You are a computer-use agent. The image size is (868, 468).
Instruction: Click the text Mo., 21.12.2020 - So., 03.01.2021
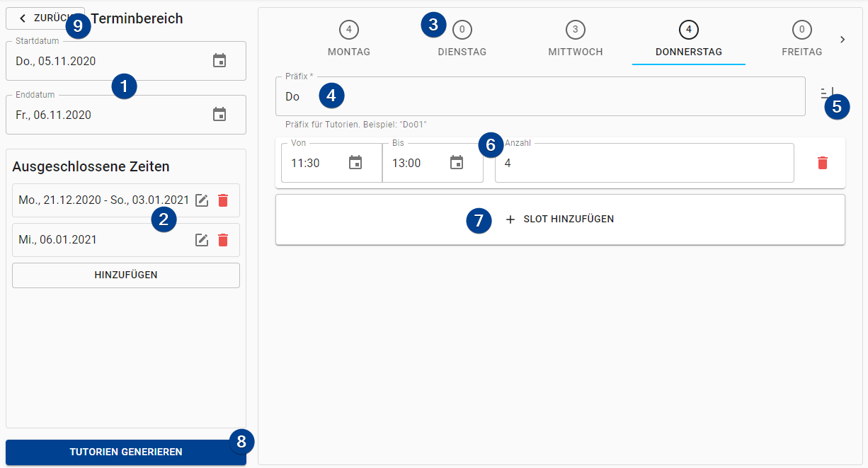(104, 200)
